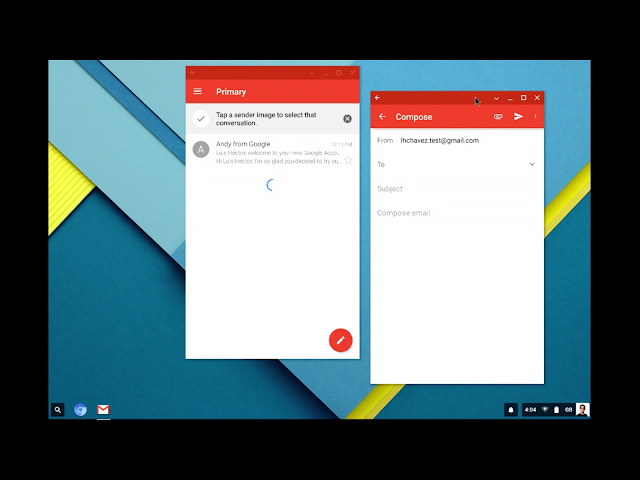The width and height of the screenshot is (640, 480).
Task: Maximize the Primary inbox window
Action: point(339,73)
